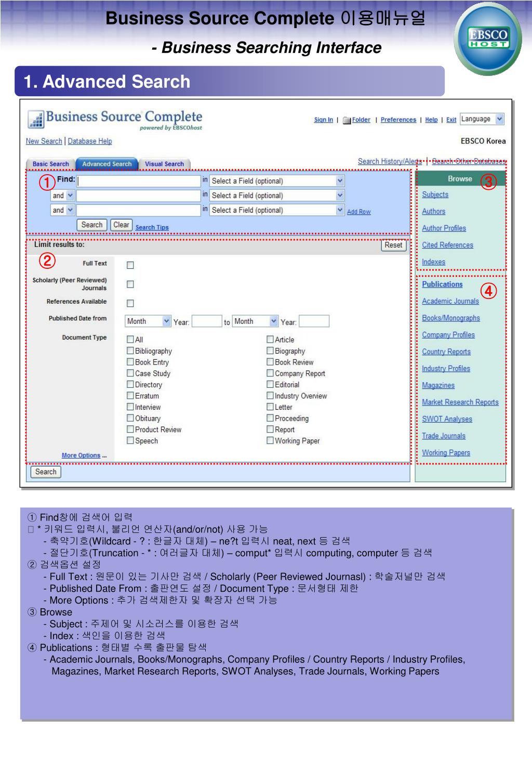Open the Search Tips link
Image resolution: width=532 pixels, height=769 pixels.
(152, 227)
